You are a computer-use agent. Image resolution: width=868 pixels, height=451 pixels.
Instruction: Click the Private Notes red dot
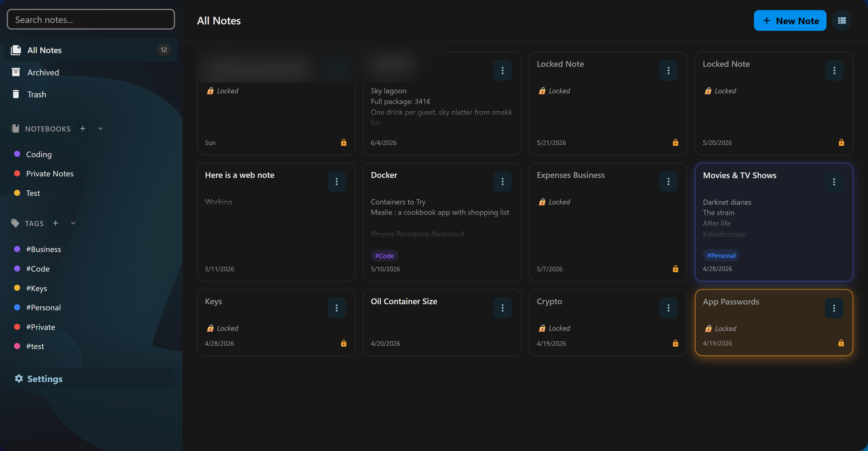click(17, 173)
